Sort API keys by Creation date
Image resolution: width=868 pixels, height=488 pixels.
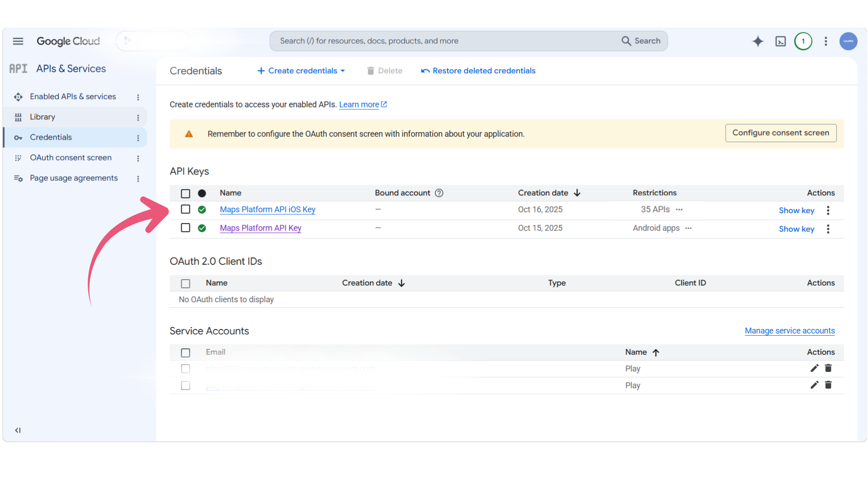coord(549,193)
